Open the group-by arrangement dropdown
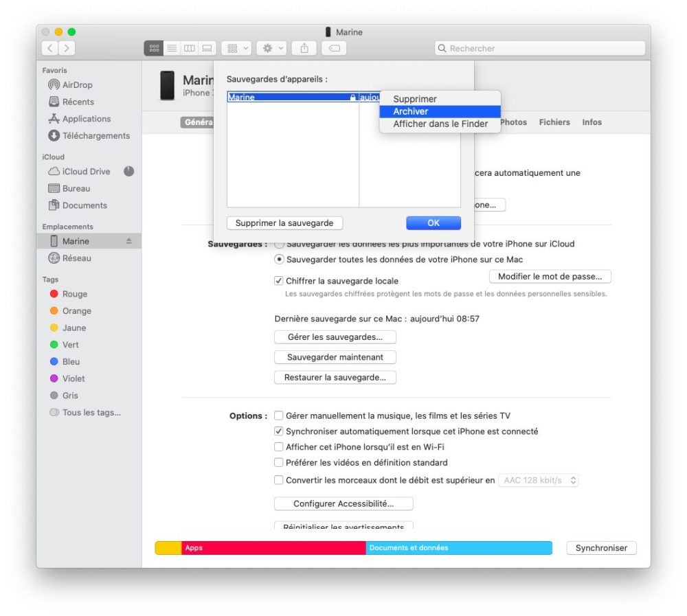 (x=236, y=48)
